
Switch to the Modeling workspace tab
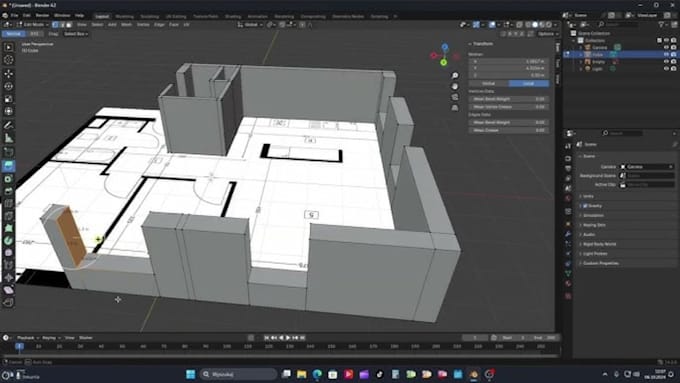coord(124,16)
